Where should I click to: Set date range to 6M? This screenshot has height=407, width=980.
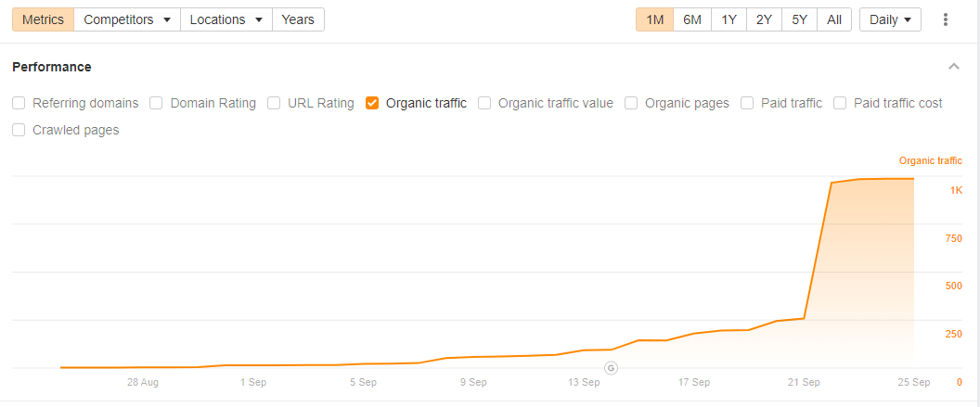[x=692, y=19]
